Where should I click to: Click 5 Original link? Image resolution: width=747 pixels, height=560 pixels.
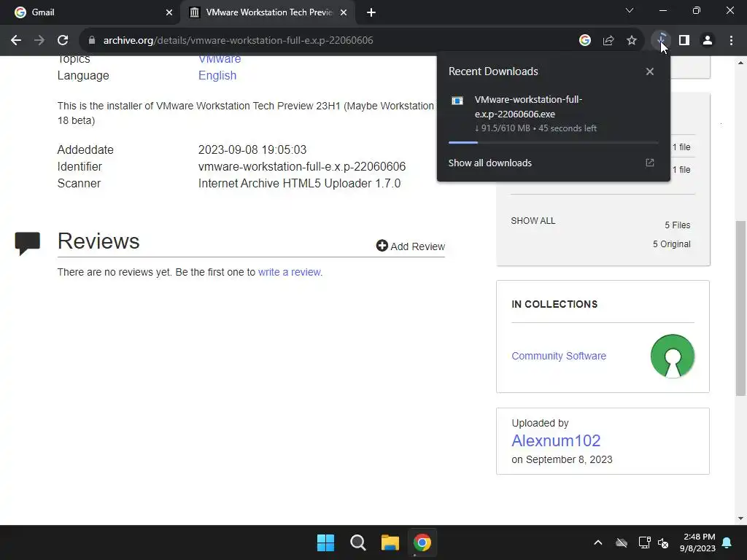point(671,244)
